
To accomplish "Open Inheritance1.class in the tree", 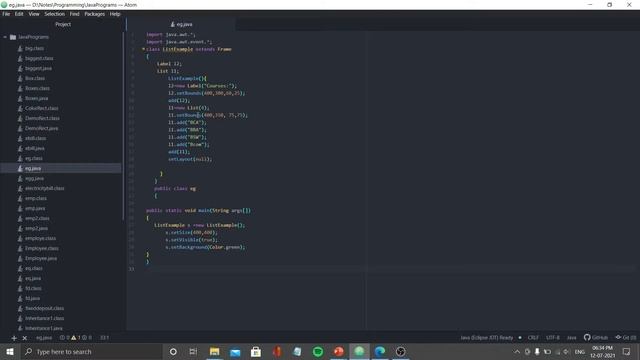I will pyautogui.click(x=44, y=318).
